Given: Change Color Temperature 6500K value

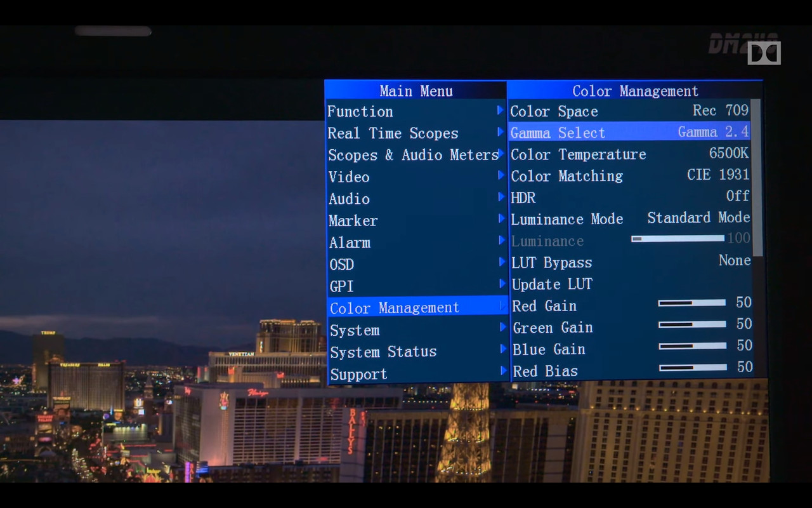Looking at the screenshot, I should point(728,153).
